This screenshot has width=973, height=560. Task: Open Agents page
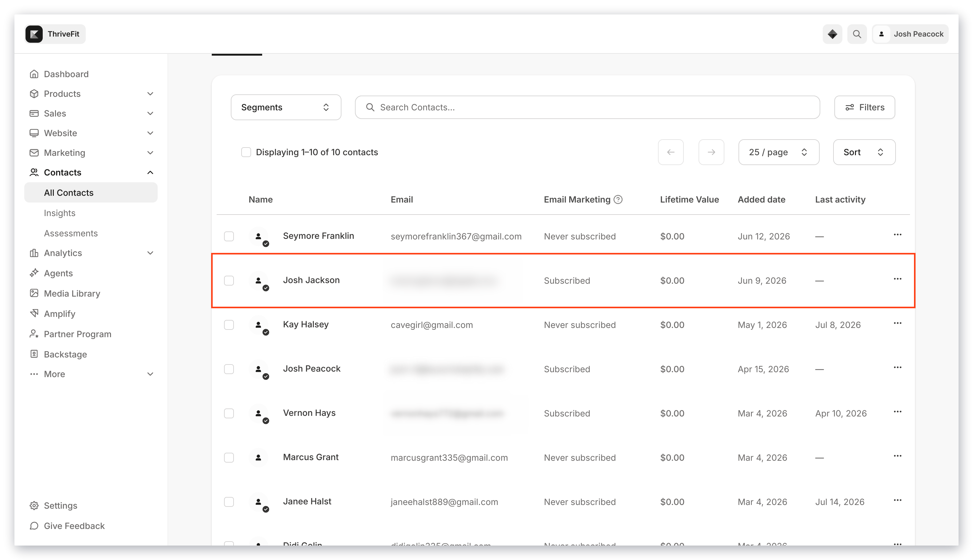[x=58, y=273]
